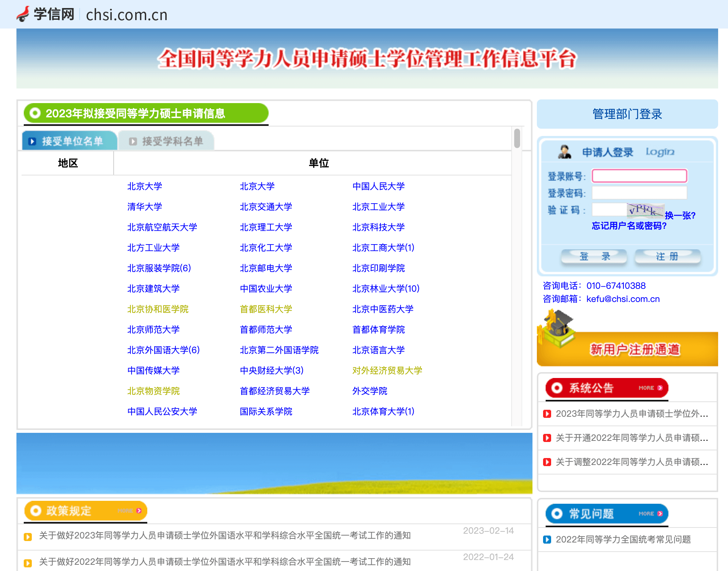The height and width of the screenshot is (571, 728).
Task: Click the MORE arrow in 系统公告
Action: (x=660, y=388)
